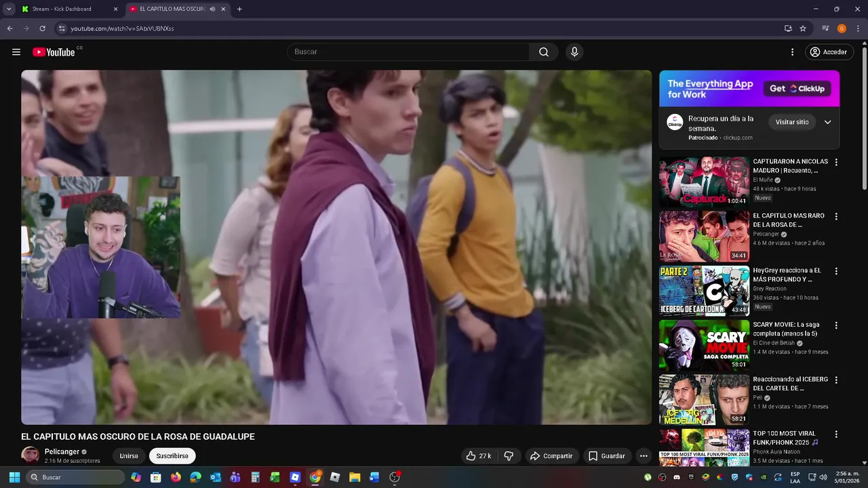
Task: Bookmark this page with star
Action: [x=803, y=28]
